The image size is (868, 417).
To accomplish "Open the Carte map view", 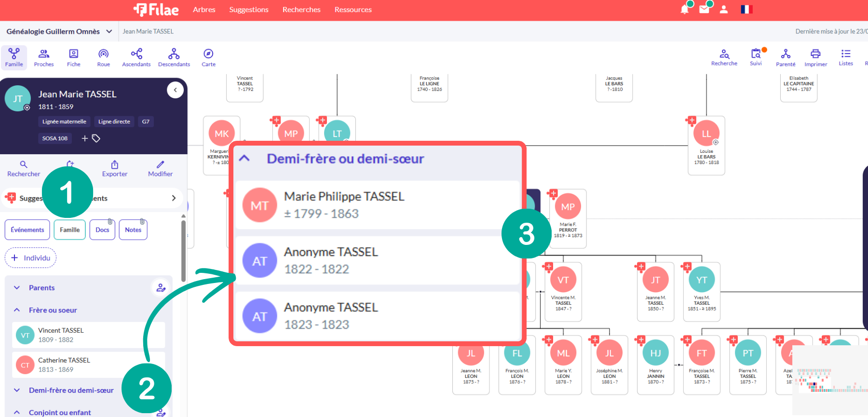I will (x=208, y=57).
